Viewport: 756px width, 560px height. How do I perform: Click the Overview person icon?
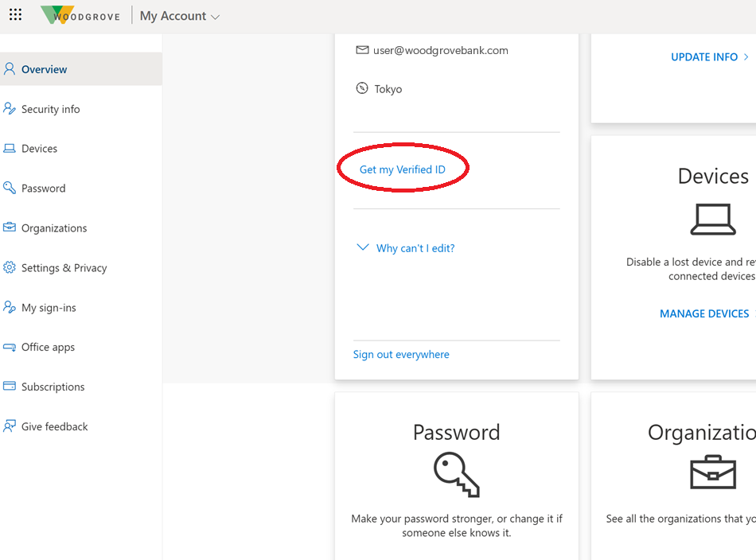pos(10,69)
